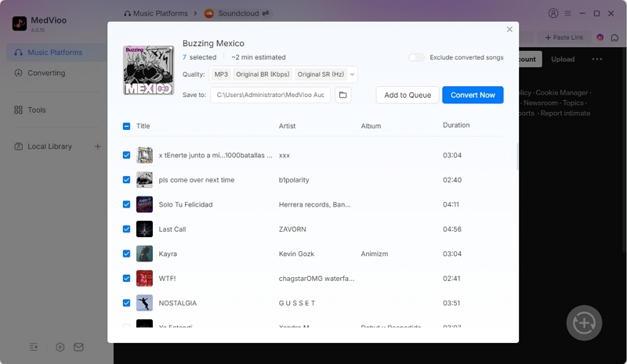The width and height of the screenshot is (627, 364).
Task: Click the b1polarity artist name
Action: coord(294,180)
